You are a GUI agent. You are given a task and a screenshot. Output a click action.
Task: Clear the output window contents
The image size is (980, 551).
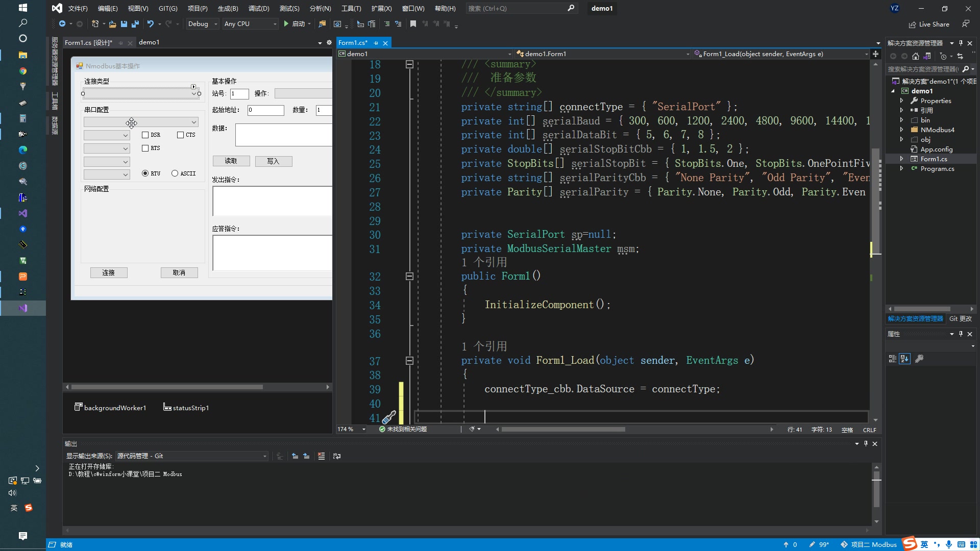pos(321,456)
